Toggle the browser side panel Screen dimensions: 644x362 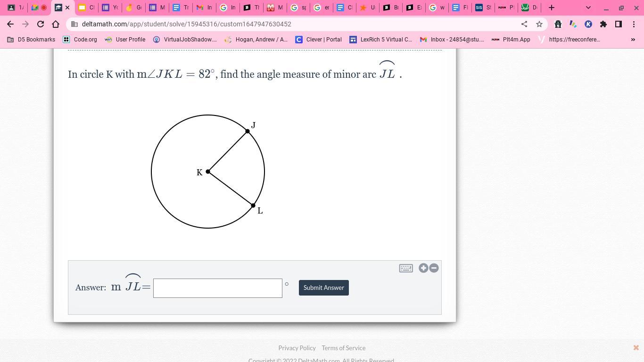(619, 24)
